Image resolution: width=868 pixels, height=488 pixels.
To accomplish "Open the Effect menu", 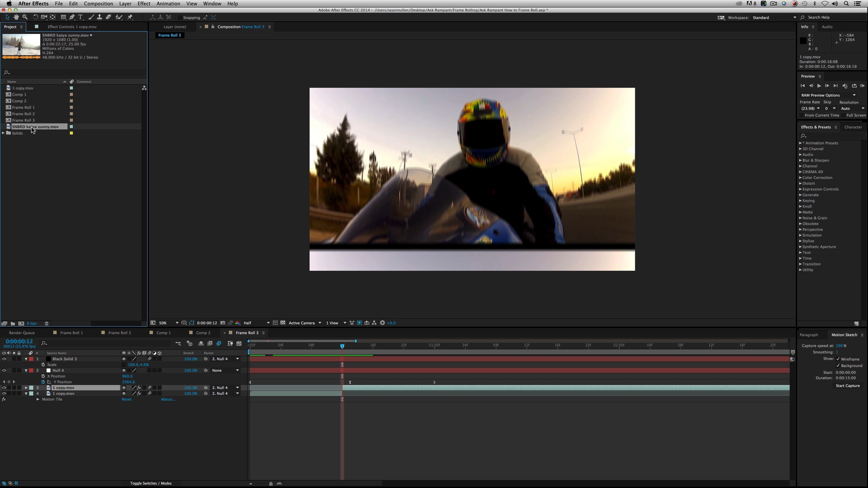I will (144, 4).
